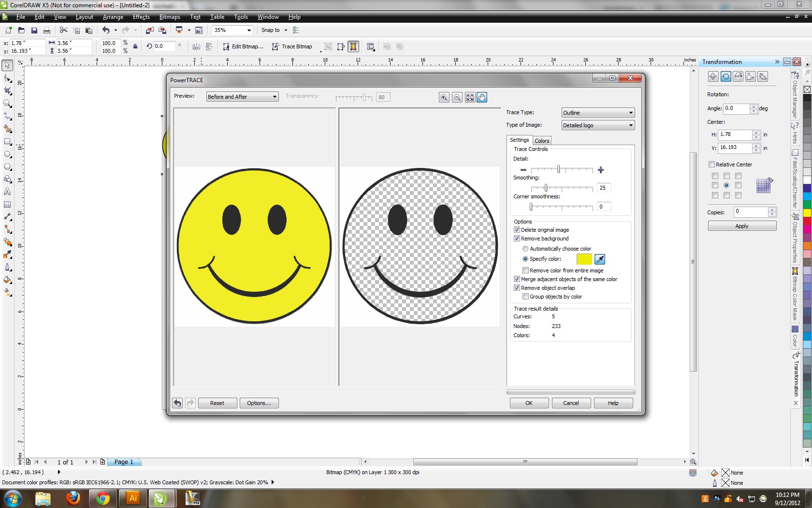This screenshot has width=812, height=508.
Task: Open Firefox from the Windows taskbar
Action: point(73,498)
